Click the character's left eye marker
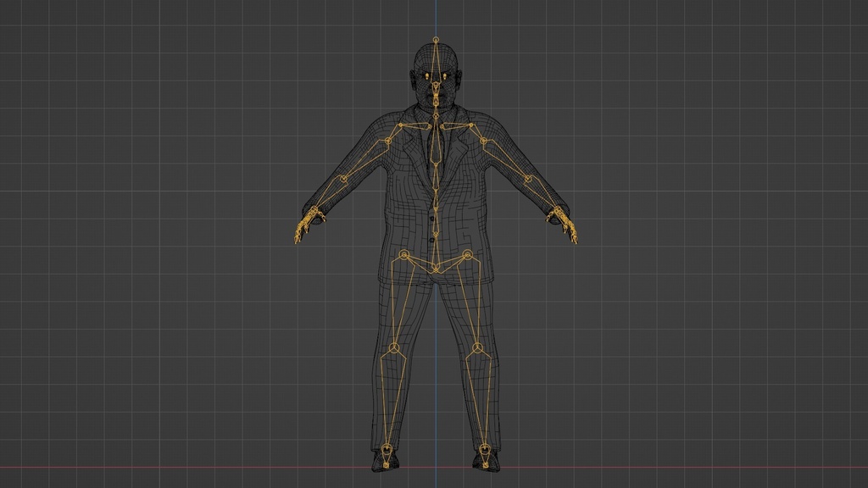 [x=443, y=75]
